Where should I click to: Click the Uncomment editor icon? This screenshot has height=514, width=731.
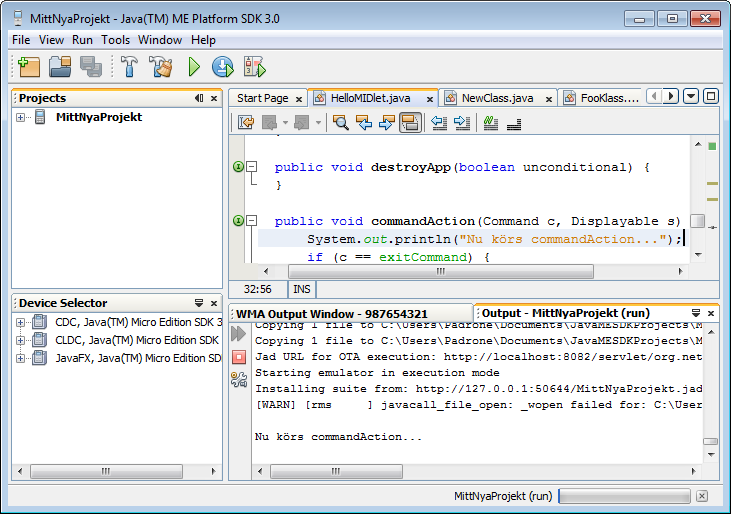pyautogui.click(x=514, y=124)
